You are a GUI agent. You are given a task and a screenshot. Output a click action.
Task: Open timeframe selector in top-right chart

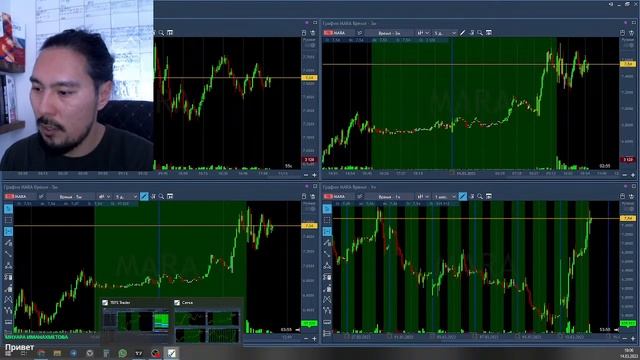click(x=389, y=33)
